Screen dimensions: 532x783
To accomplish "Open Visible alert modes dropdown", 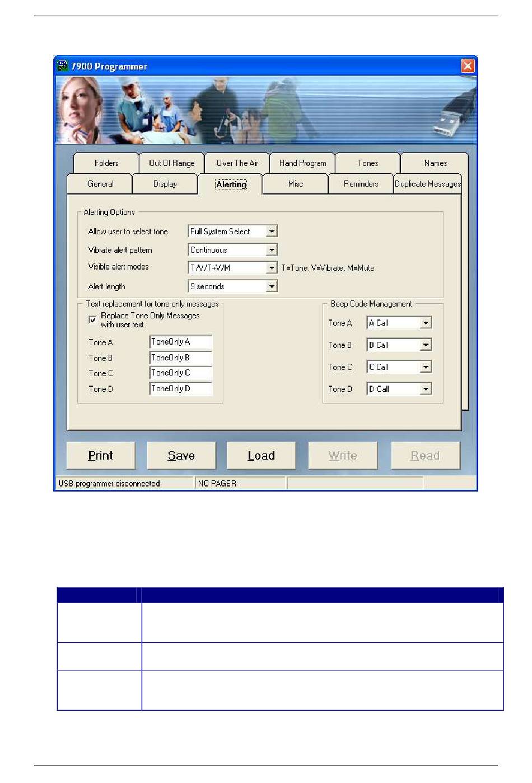I will pyautogui.click(x=272, y=268).
